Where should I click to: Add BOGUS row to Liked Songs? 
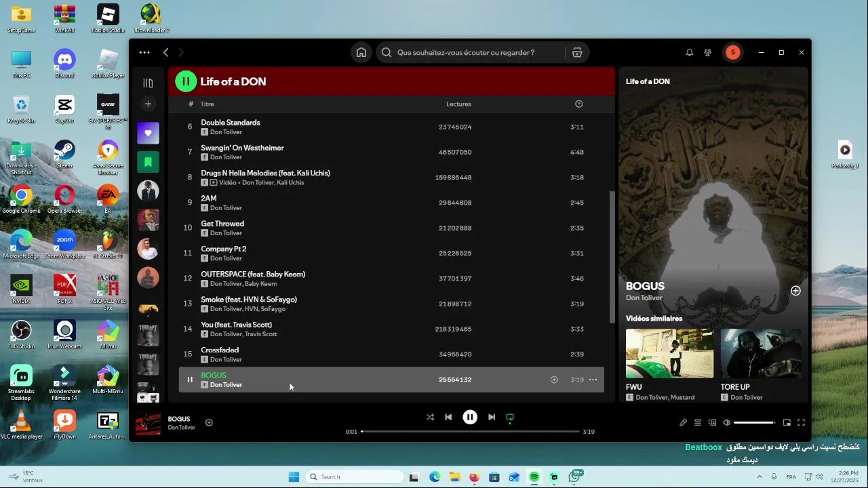pos(554,380)
